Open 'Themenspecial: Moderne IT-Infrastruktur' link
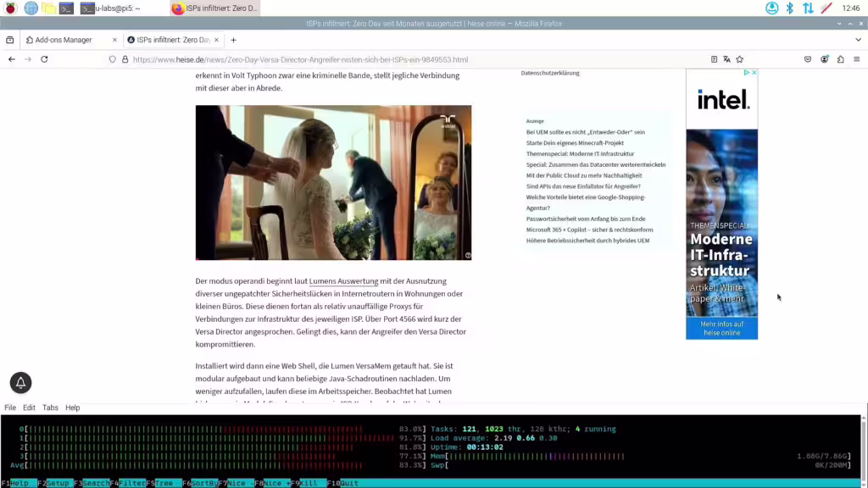868x488 pixels. 580,154
